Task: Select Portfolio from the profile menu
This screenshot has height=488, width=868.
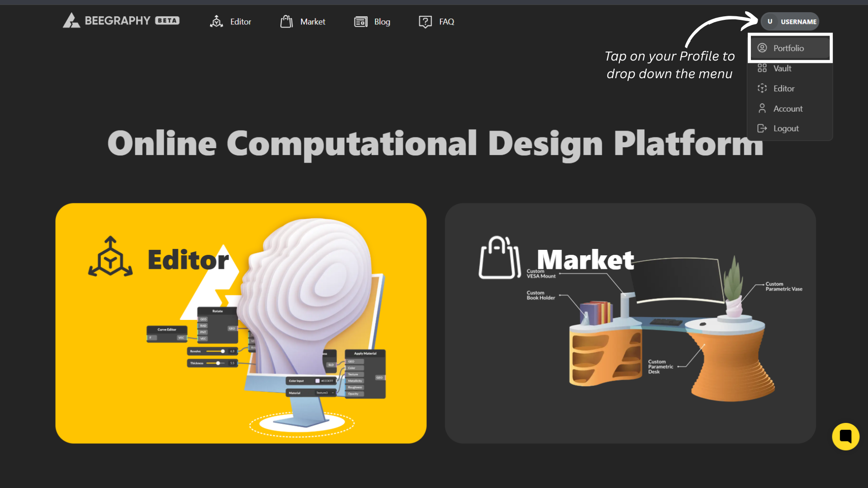Action: tap(789, 48)
